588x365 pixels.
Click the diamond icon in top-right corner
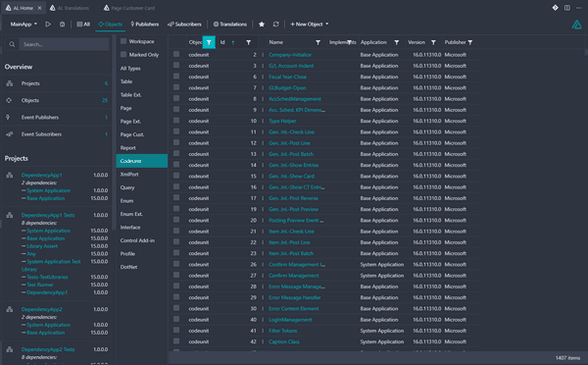[556, 8]
